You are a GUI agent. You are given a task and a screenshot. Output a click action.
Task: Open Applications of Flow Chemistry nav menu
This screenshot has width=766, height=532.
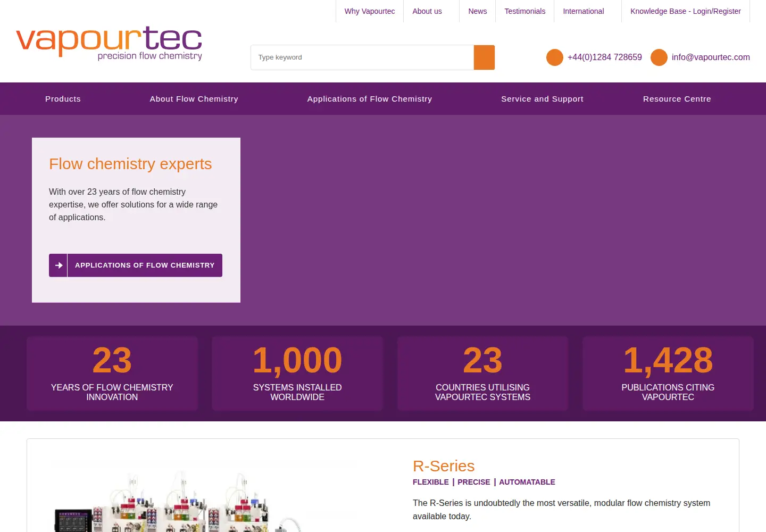point(370,99)
